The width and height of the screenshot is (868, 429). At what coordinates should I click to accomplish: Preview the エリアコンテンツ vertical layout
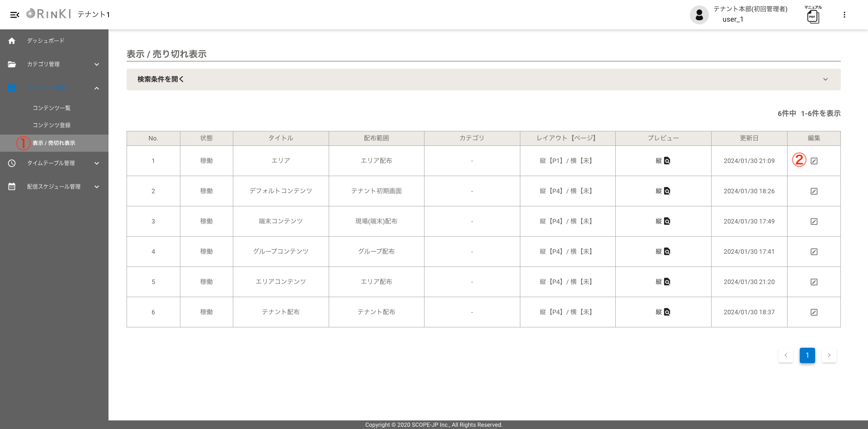[x=666, y=282]
